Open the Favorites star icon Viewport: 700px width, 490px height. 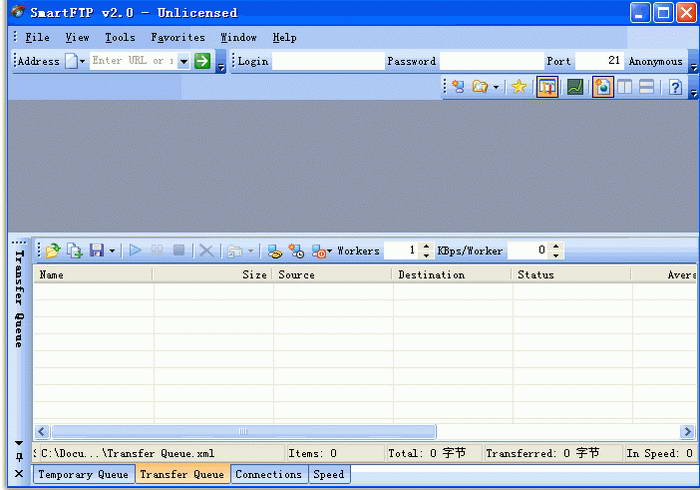518,87
